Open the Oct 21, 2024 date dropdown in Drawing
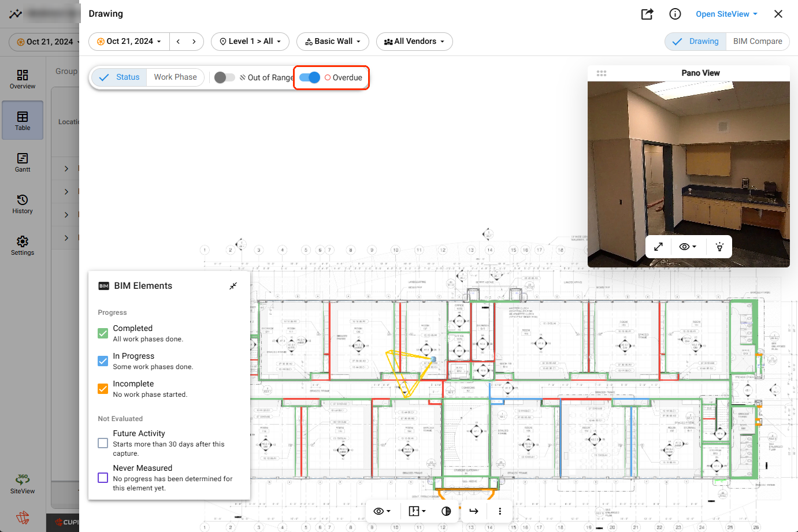 tap(129, 42)
